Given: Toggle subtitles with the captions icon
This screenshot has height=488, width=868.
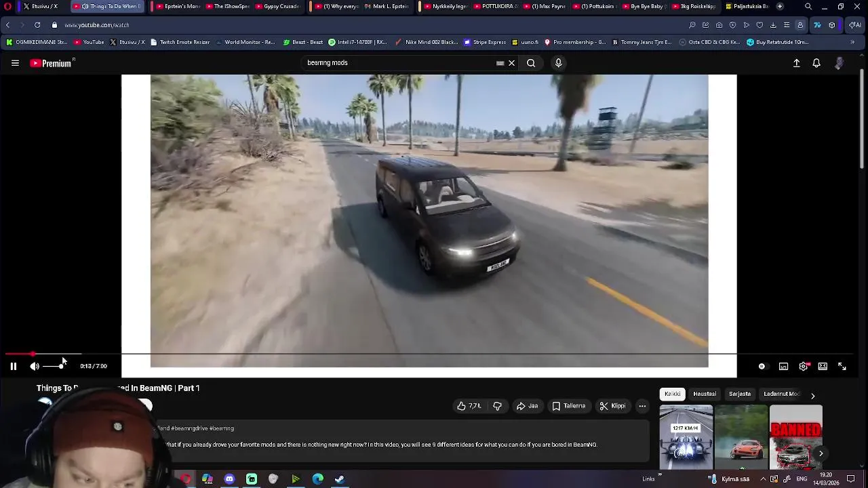Looking at the screenshot, I should tap(783, 366).
